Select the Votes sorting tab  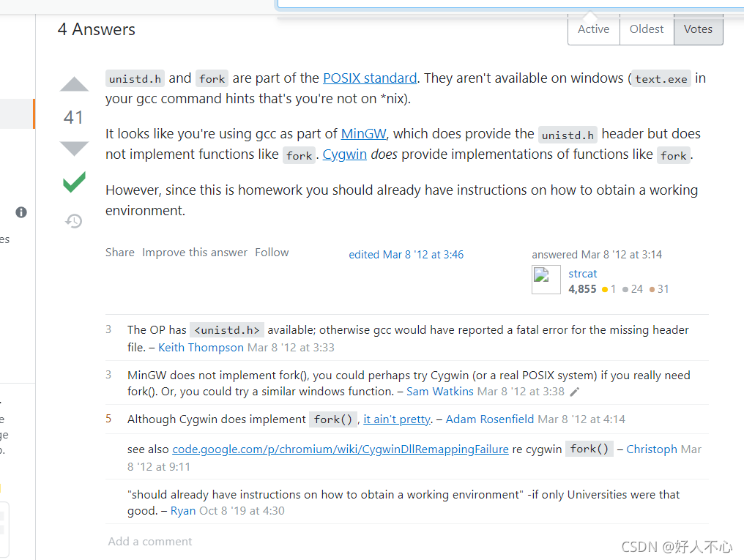(698, 29)
